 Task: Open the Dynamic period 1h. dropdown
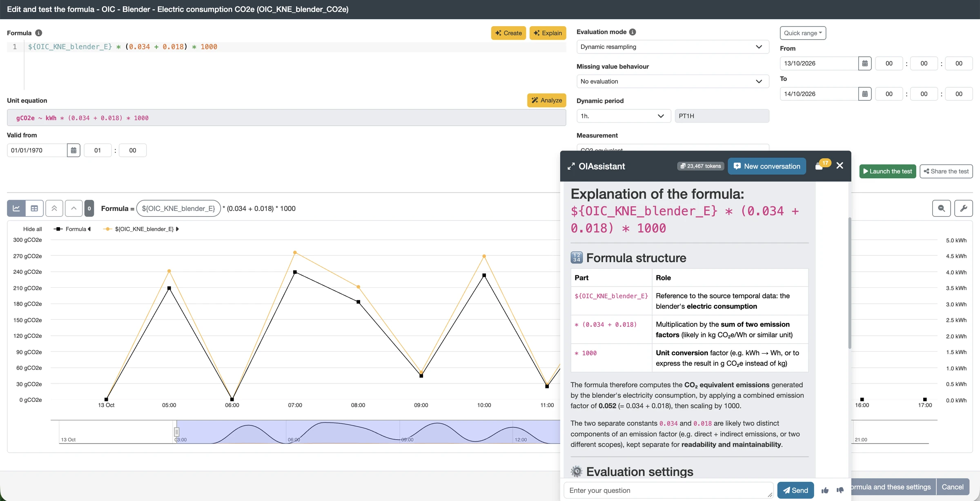pyautogui.click(x=624, y=116)
